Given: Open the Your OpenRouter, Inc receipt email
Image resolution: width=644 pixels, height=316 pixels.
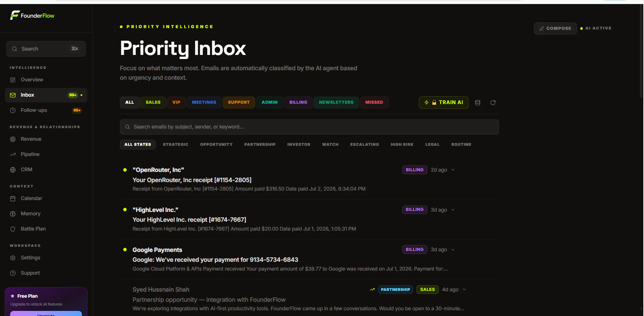Looking at the screenshot, I should pos(192,180).
